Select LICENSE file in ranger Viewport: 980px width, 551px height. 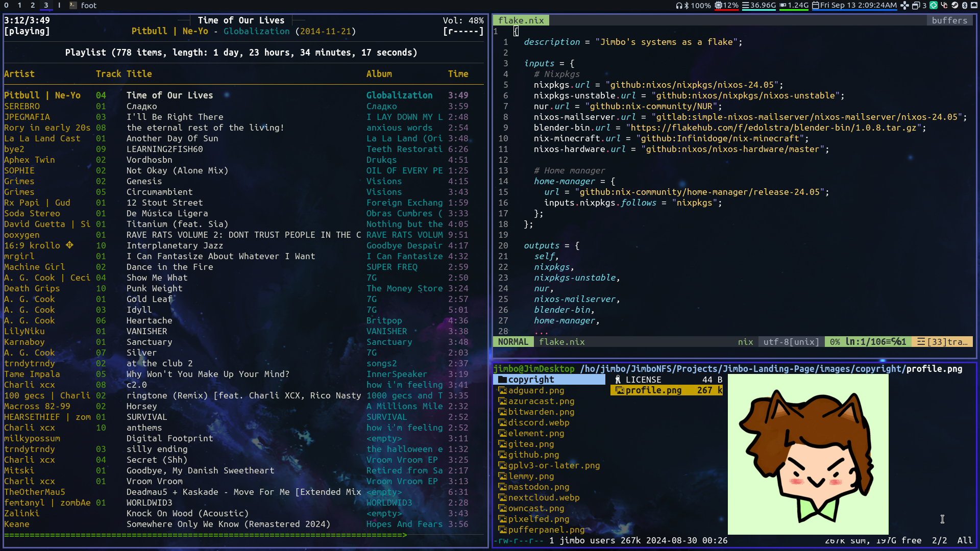667,380
